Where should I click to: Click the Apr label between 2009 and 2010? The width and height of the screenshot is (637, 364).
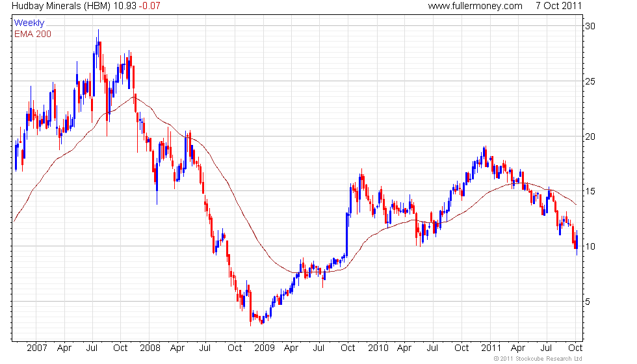(x=291, y=348)
